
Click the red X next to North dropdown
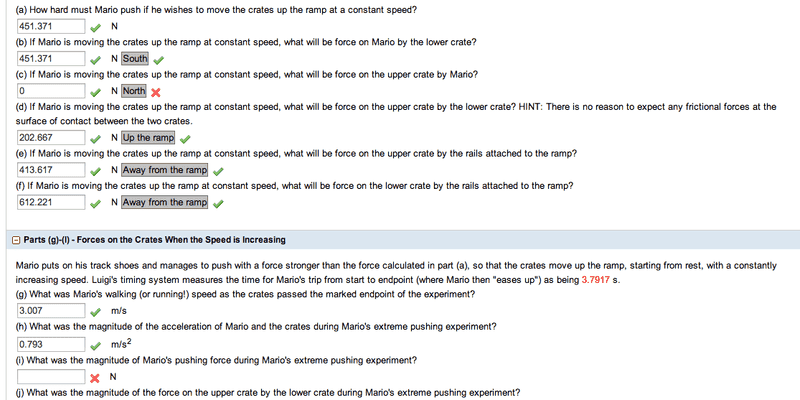click(156, 92)
